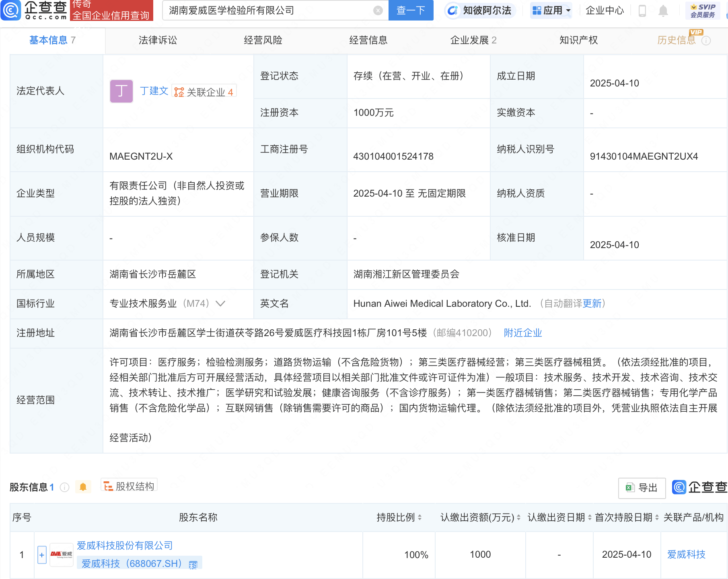Click the info icon beside 历史信息
Viewport: 728px width, 579px height.
[x=706, y=41]
